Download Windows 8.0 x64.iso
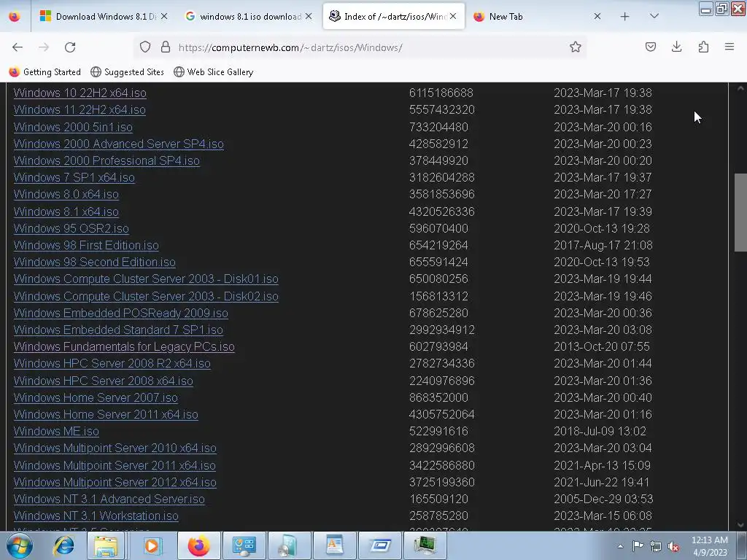This screenshot has width=747, height=560. pyautogui.click(x=66, y=194)
